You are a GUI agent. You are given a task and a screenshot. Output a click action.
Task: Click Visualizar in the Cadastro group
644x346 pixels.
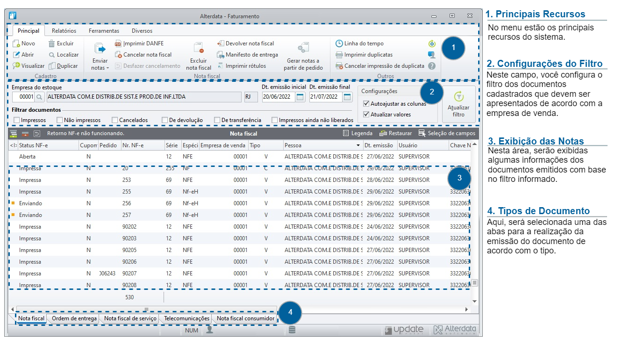click(29, 66)
